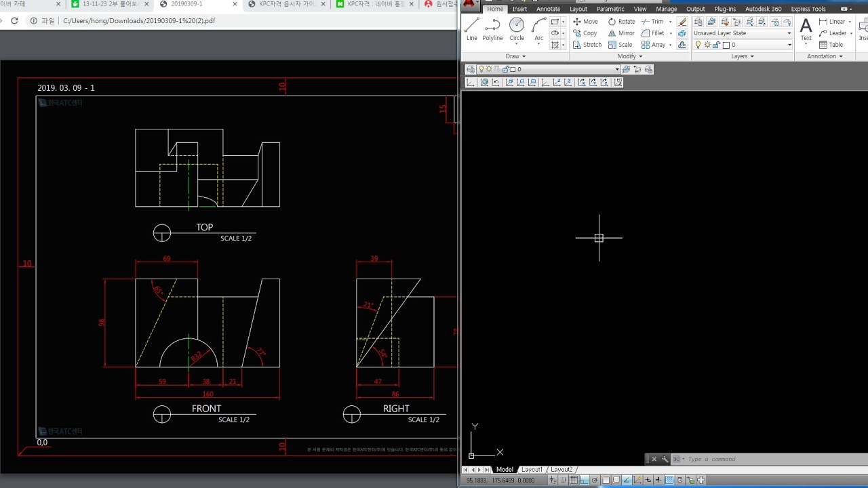This screenshot has height=488, width=868.
Task: Expand the Modify panel
Action: [x=629, y=56]
